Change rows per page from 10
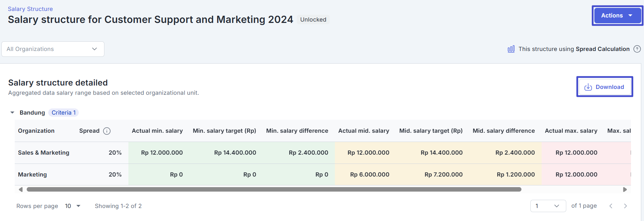The image size is (644, 221). [73, 206]
